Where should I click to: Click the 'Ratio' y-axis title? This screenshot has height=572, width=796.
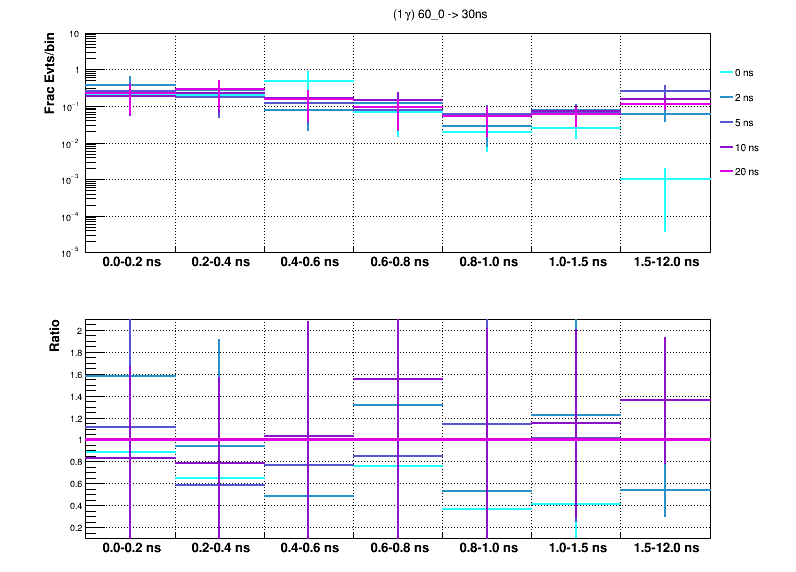[x=57, y=338]
